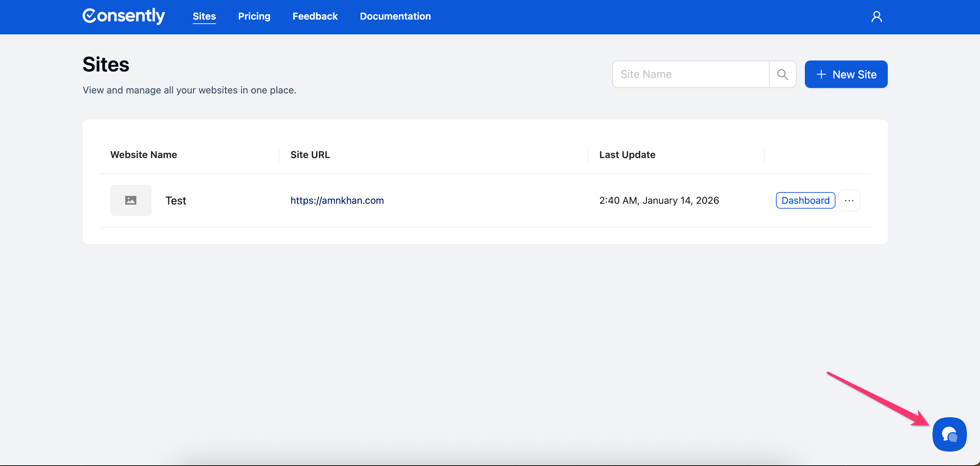Screen dimensions: 980x466
Task: Open the Feedback page
Action: pos(315,16)
